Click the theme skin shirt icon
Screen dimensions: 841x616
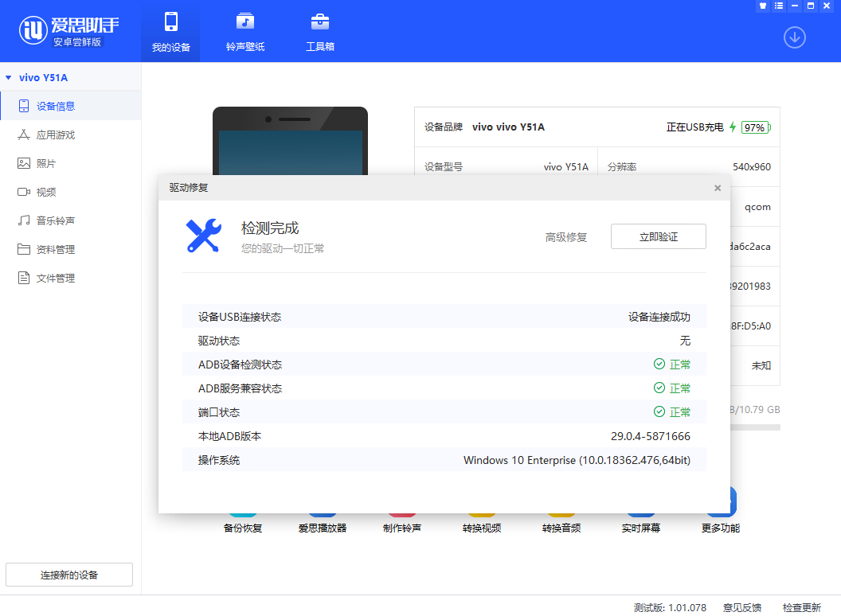762,6
